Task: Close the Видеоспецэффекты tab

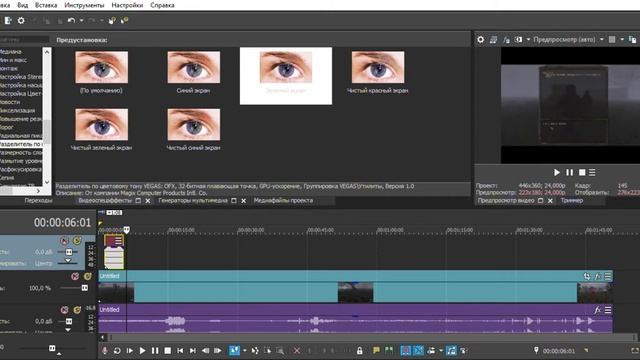Action: coord(148,201)
